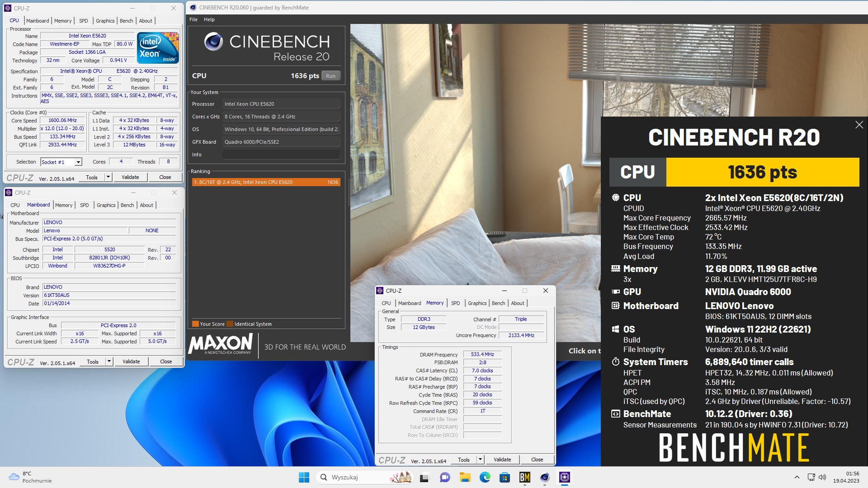Click Close button in Mainboard CPU-Z window

point(166,361)
